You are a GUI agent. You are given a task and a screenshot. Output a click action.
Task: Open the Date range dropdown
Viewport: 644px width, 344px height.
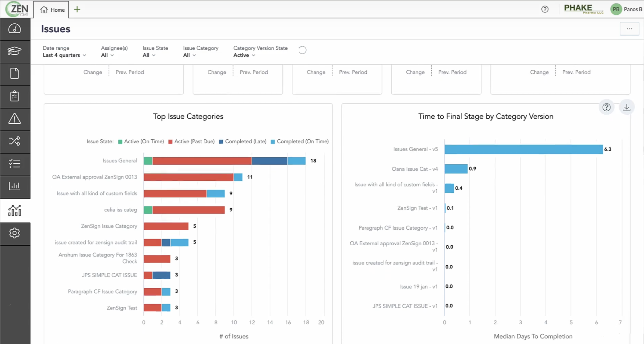pos(64,55)
